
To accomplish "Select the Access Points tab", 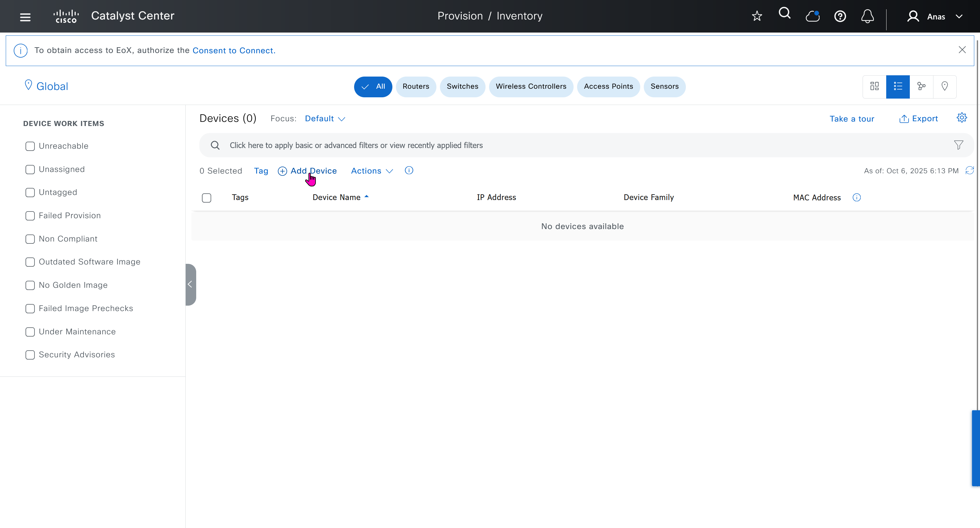I will (x=608, y=86).
